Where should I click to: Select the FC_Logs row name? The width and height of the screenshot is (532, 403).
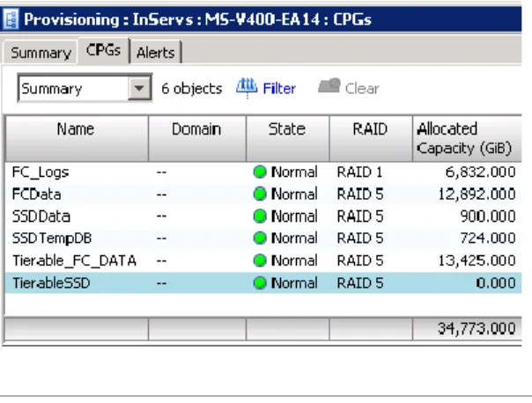click(x=41, y=172)
